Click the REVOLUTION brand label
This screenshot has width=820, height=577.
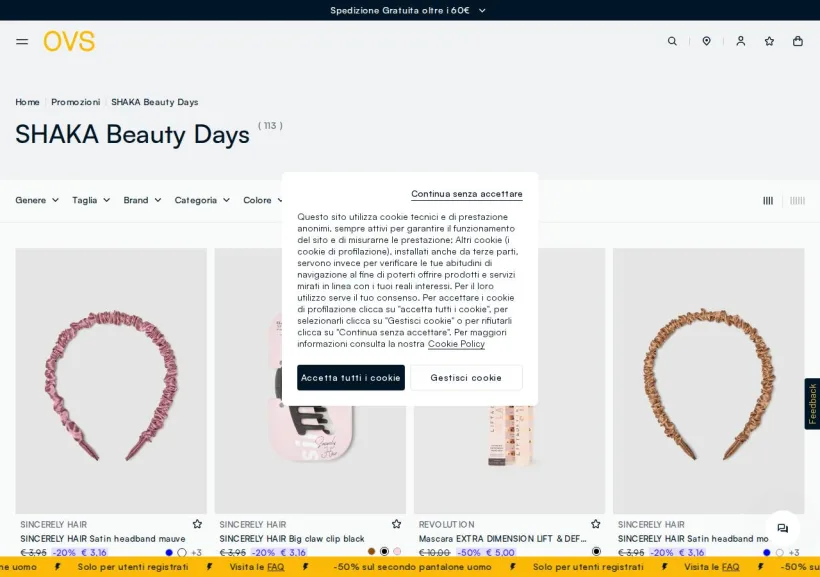pos(447,524)
